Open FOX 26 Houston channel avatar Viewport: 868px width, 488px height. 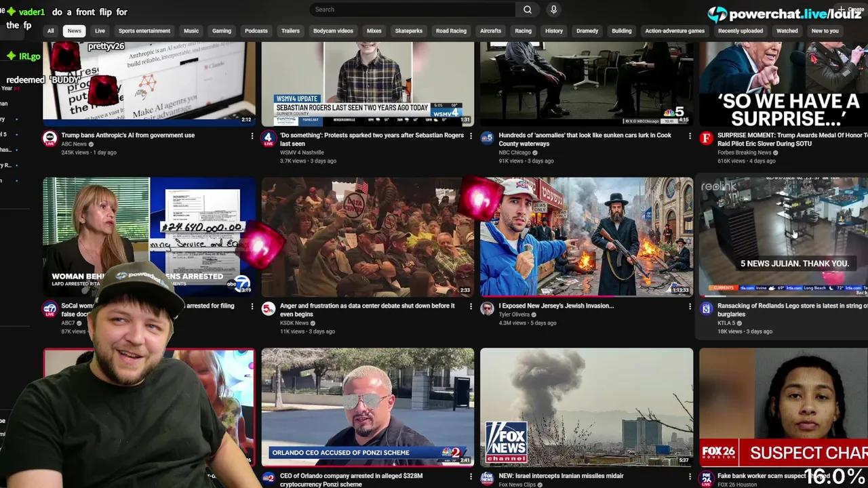point(706,479)
